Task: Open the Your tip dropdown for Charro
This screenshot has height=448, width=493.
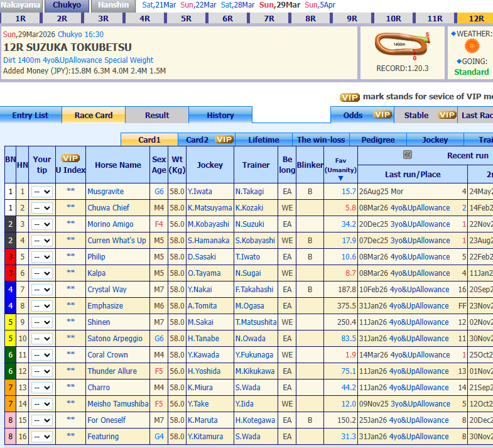Action: point(42,388)
